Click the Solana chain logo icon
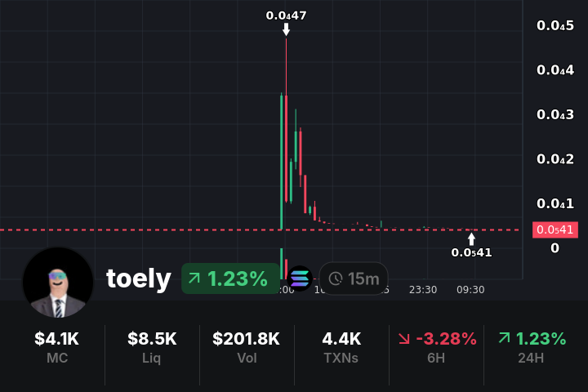The height and width of the screenshot is (392, 588). (301, 279)
